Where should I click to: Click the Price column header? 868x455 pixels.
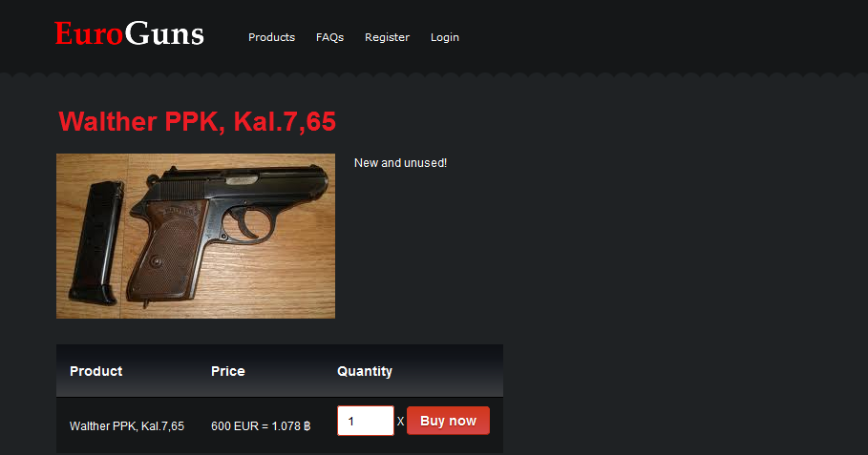click(227, 371)
